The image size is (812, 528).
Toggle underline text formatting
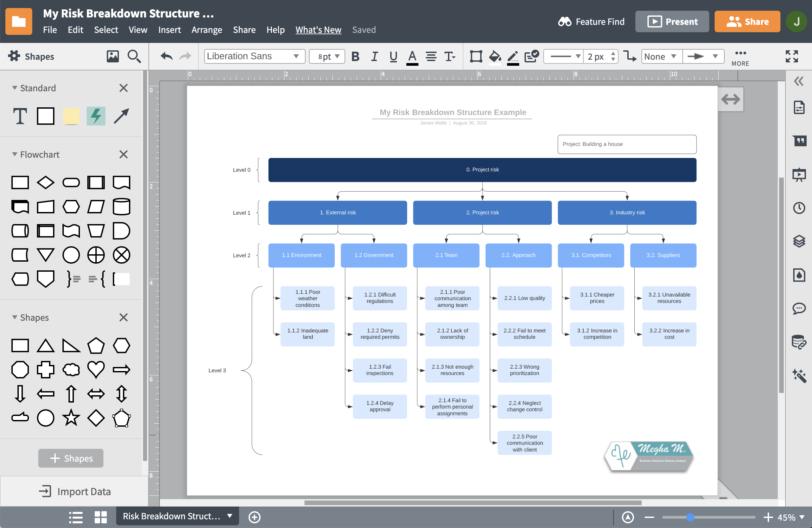click(x=393, y=57)
